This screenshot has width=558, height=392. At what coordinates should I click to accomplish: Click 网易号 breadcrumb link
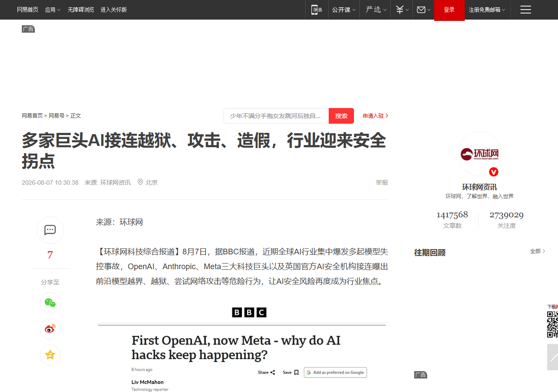(57, 116)
